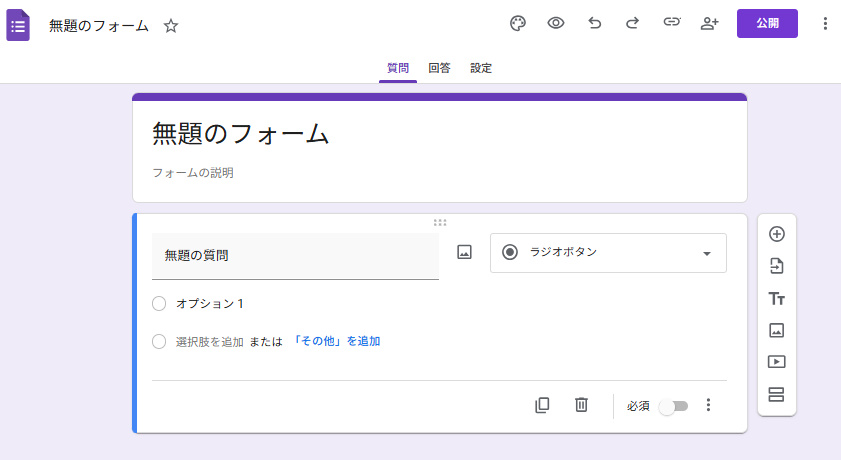Open the add collaborators icon
This screenshot has width=841, height=460.
pyautogui.click(x=710, y=24)
